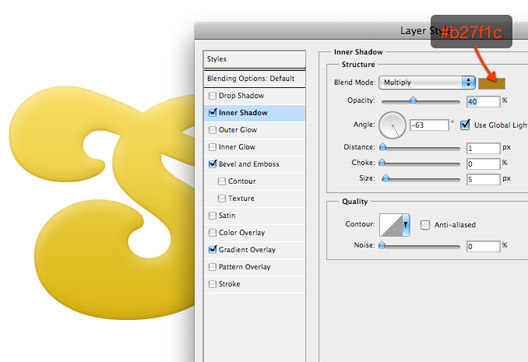Uncheck the Gradient Overlay effect
The height and width of the screenshot is (362, 528).
212,250
